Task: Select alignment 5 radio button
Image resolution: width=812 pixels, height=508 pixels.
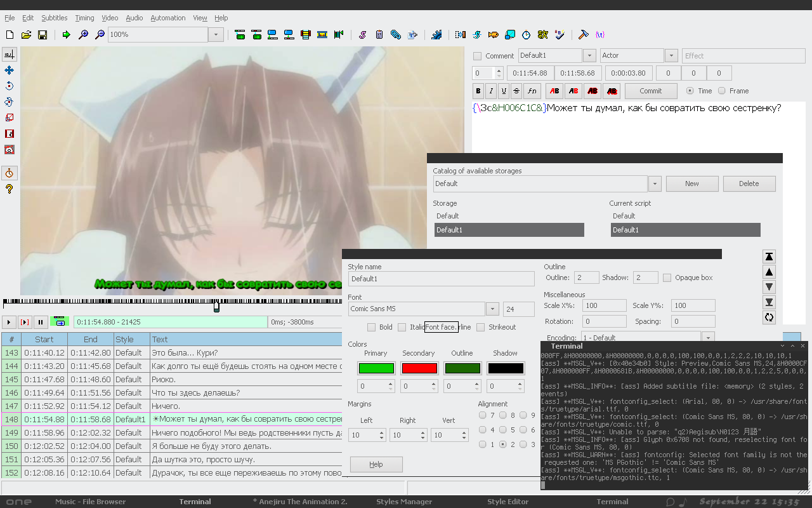Action: click(x=503, y=430)
